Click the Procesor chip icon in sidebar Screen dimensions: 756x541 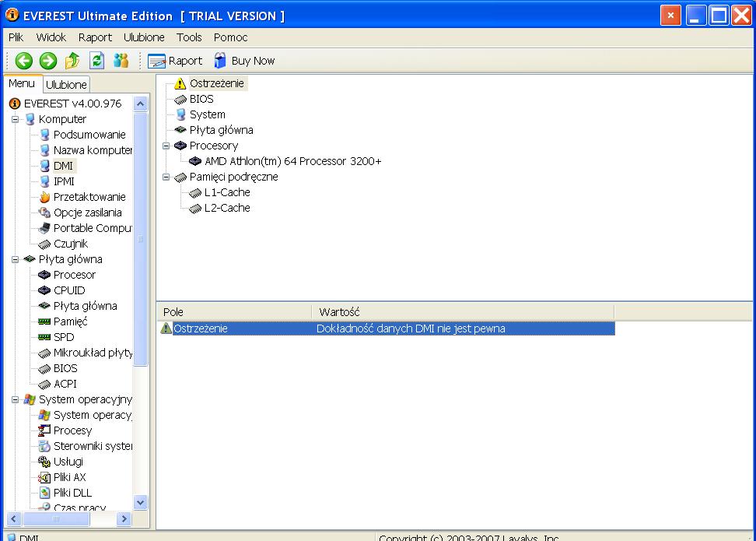point(44,275)
